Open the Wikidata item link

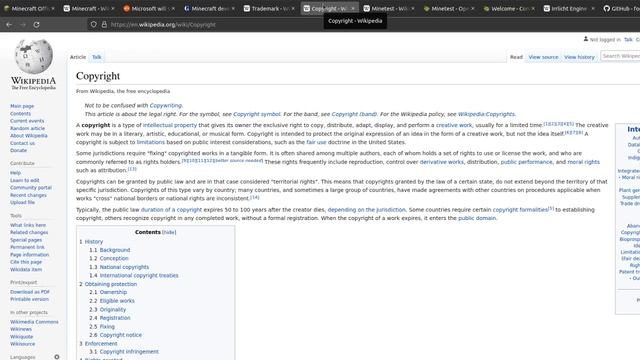coord(26,269)
